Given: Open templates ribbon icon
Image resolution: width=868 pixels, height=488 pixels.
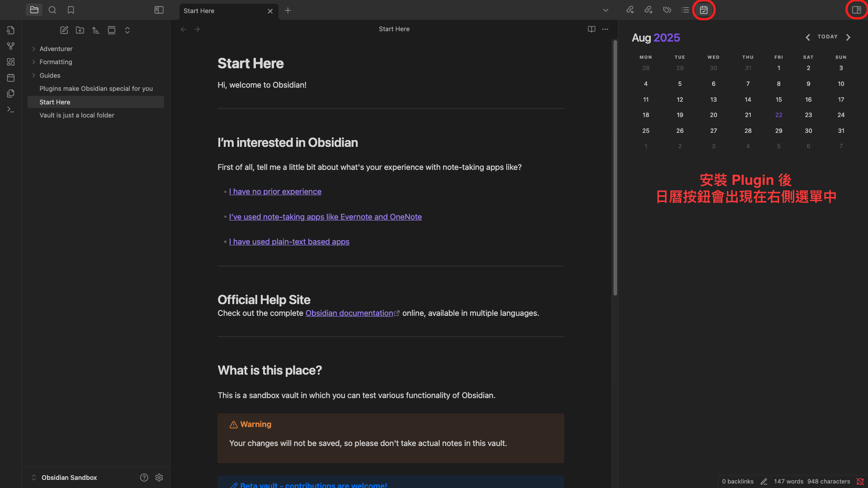Looking at the screenshot, I should [x=11, y=94].
